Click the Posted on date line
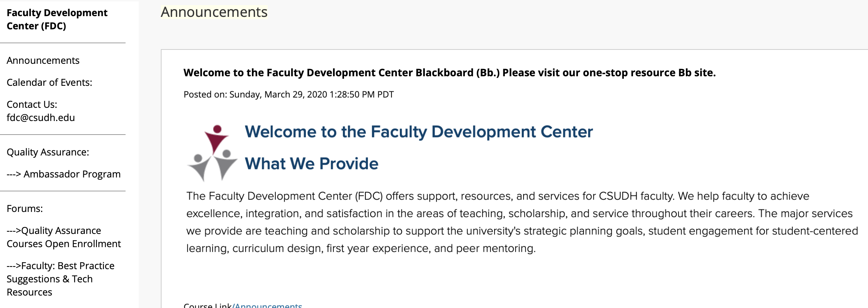Image resolution: width=868 pixels, height=308 pixels. tap(289, 95)
